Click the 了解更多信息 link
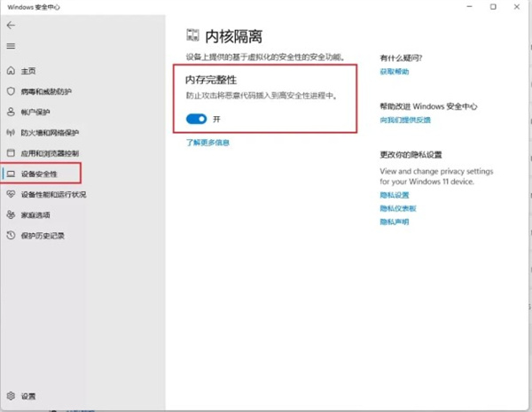This screenshot has width=532, height=412. click(x=207, y=143)
